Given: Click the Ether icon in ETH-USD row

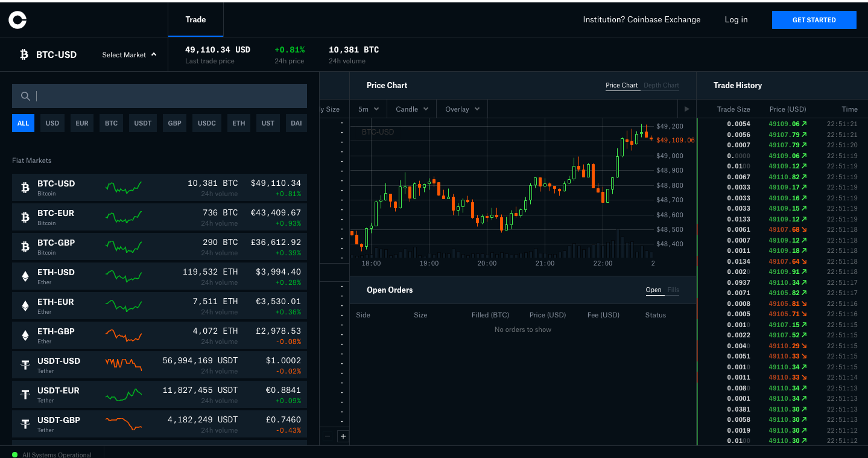Looking at the screenshot, I should (25, 276).
